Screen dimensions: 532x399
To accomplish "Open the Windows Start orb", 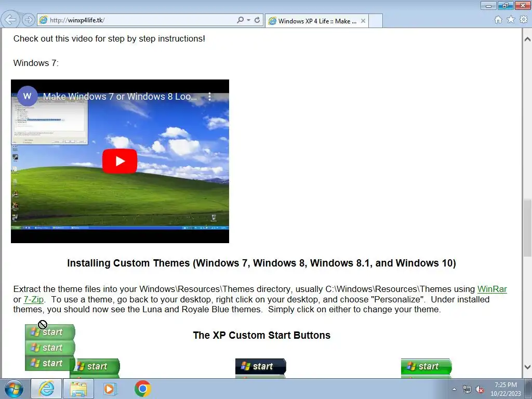I will point(14,389).
